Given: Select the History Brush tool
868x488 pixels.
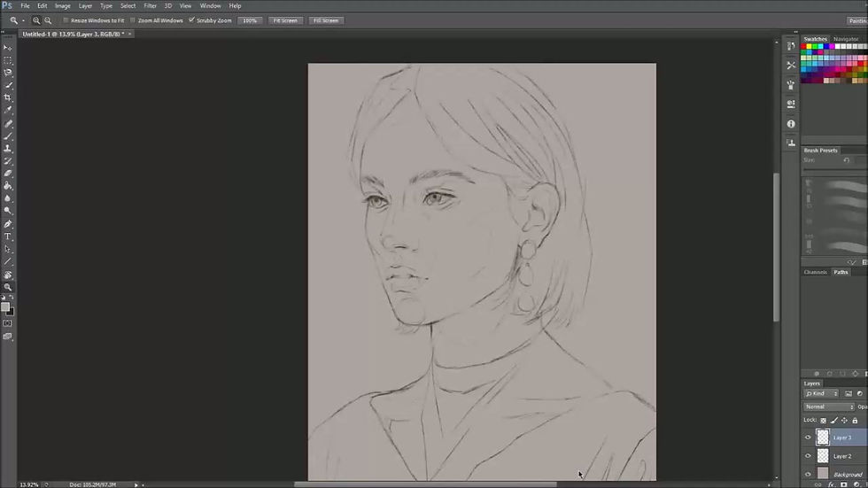Looking at the screenshot, I should [x=8, y=161].
